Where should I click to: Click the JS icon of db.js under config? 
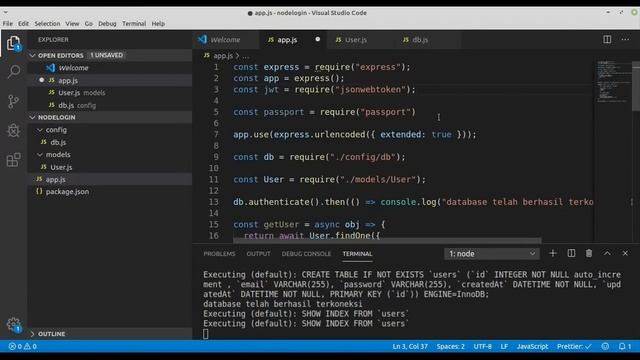click(44, 142)
